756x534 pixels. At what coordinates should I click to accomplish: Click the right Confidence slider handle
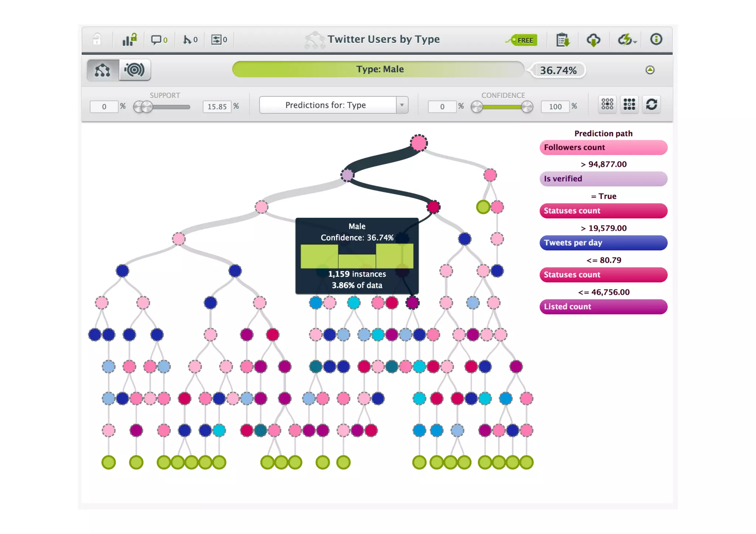527,107
